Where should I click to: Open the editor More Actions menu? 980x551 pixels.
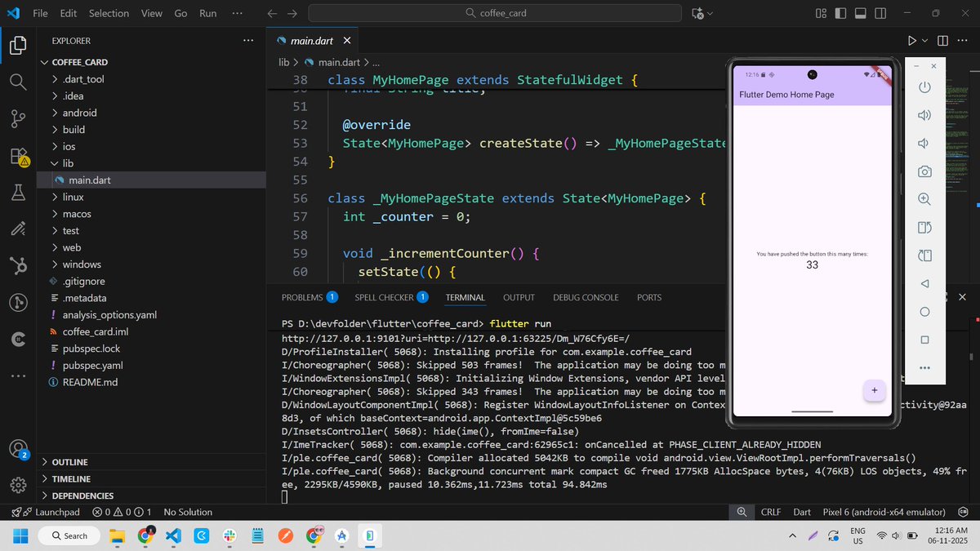click(x=963, y=41)
